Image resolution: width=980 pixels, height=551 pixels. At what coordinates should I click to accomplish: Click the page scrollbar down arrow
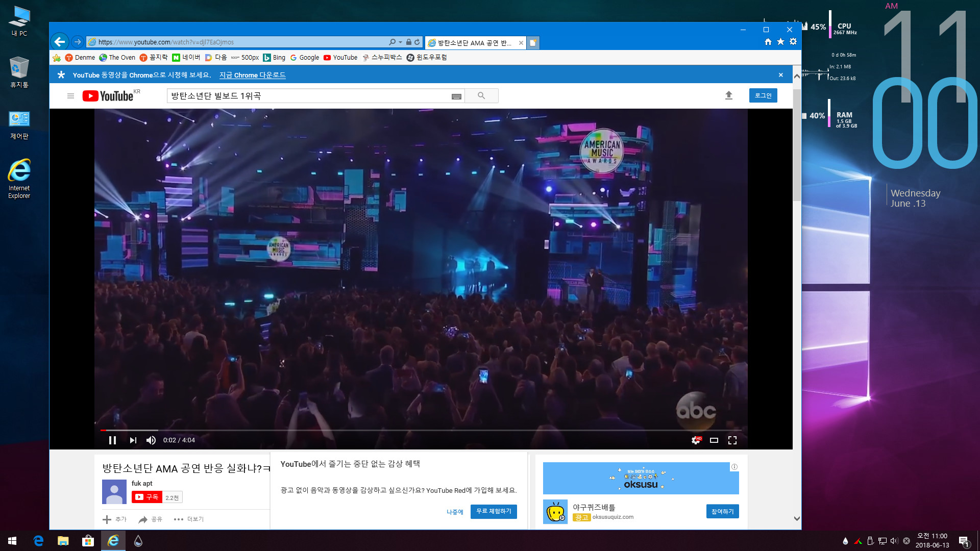pos(797,518)
